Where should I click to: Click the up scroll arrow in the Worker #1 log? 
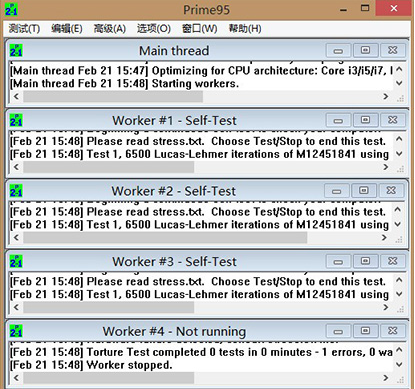399,139
